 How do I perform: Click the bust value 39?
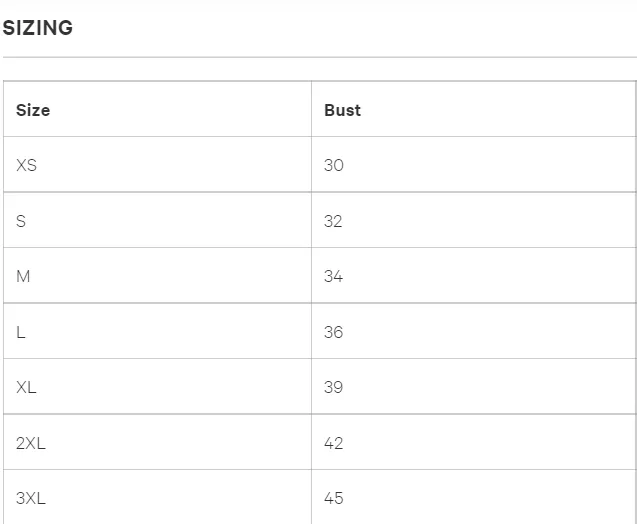coord(334,387)
